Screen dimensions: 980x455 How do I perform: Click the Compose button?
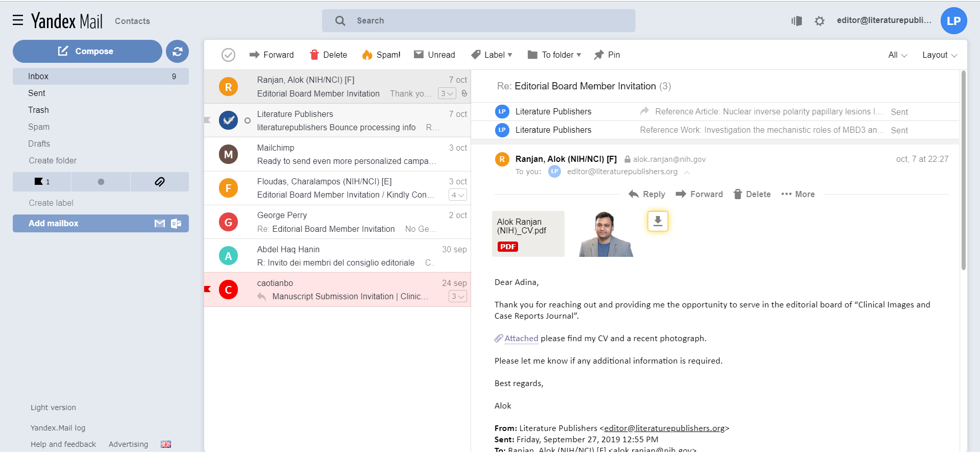click(87, 52)
